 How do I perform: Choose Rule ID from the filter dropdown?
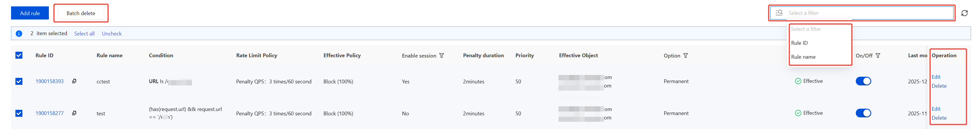click(x=799, y=43)
